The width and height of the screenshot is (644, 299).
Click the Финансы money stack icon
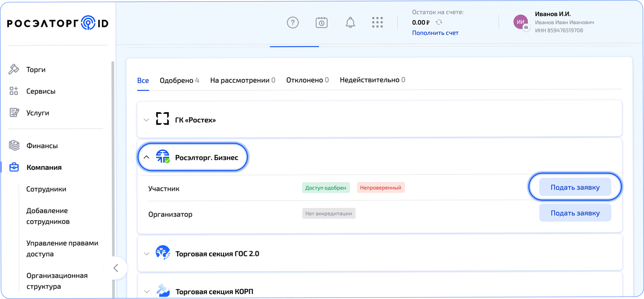pyautogui.click(x=14, y=146)
